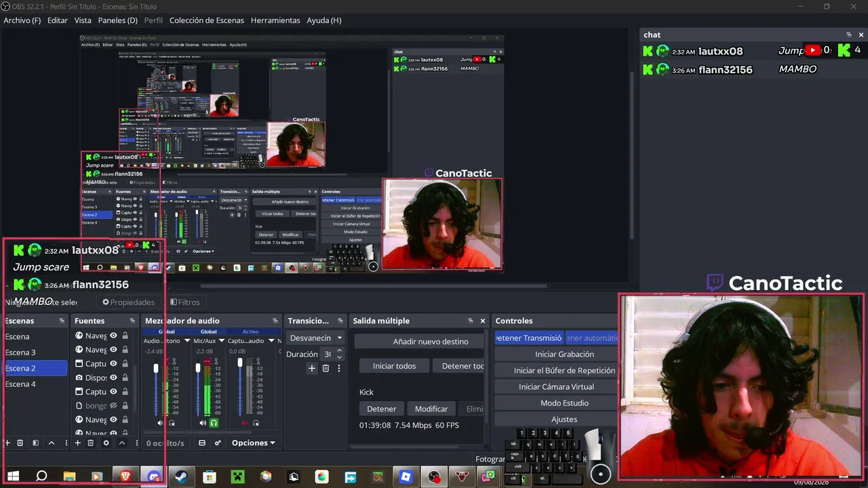Open Captu...audio channel dropdown arrow

point(270,341)
